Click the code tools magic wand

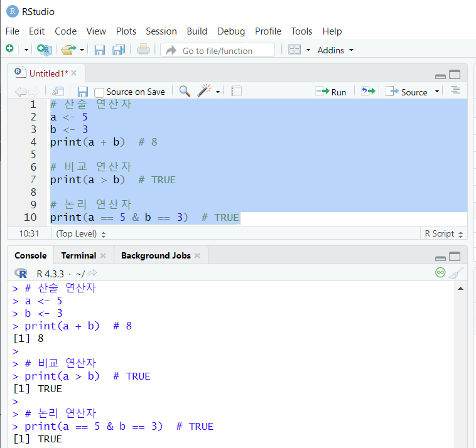(205, 90)
